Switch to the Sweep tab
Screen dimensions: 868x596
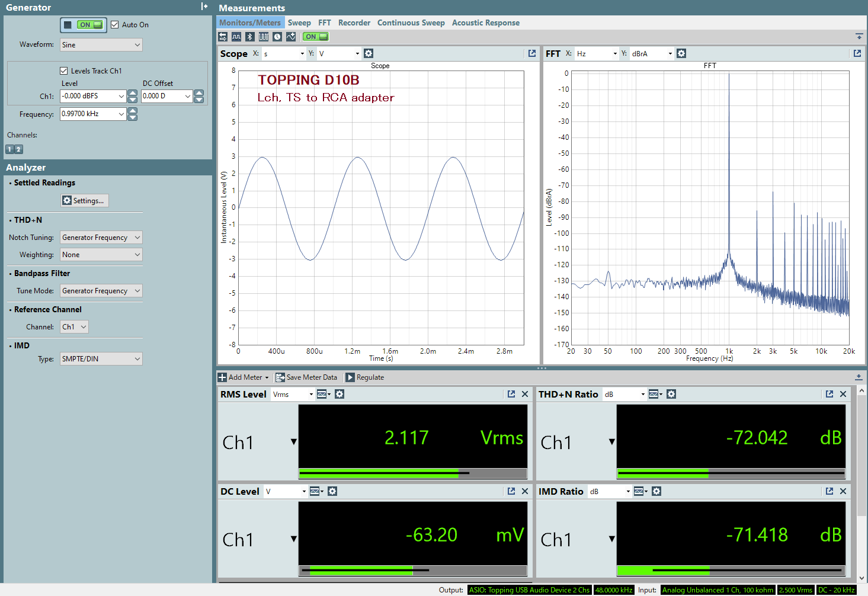click(x=299, y=23)
